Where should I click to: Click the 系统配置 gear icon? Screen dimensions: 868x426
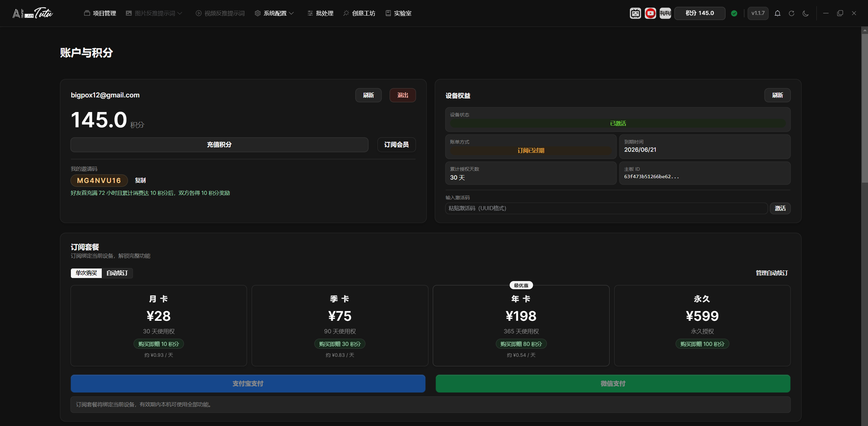pyautogui.click(x=258, y=13)
